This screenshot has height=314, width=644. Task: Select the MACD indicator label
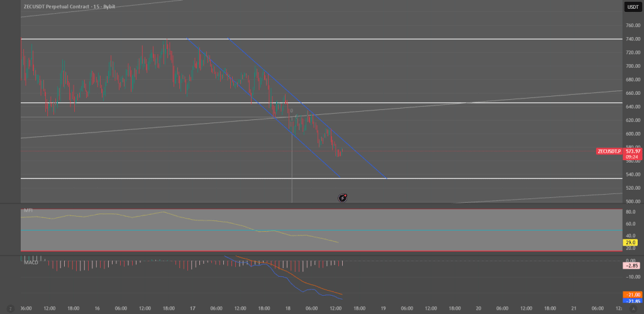tap(31, 263)
